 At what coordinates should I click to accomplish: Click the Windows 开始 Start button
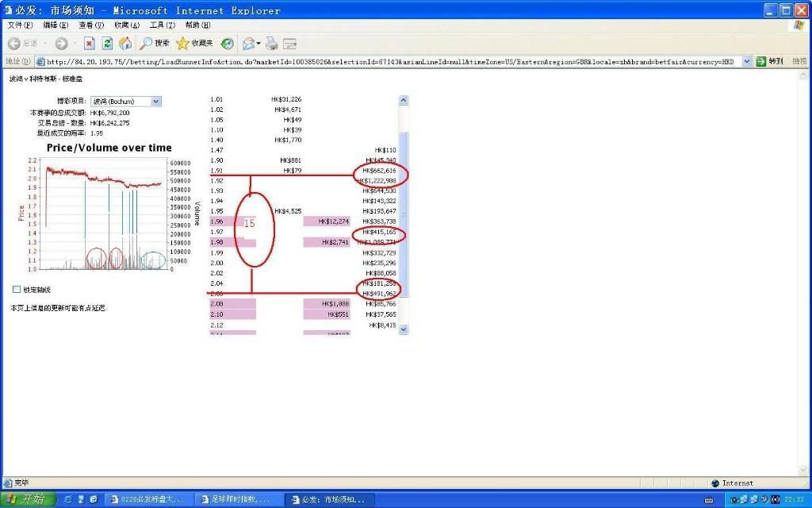pyautogui.click(x=27, y=499)
